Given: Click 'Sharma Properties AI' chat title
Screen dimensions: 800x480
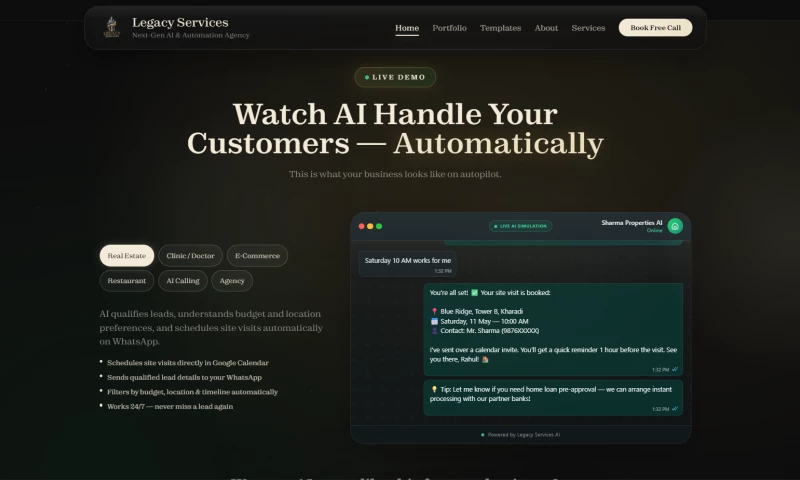Looking at the screenshot, I should pos(632,223).
